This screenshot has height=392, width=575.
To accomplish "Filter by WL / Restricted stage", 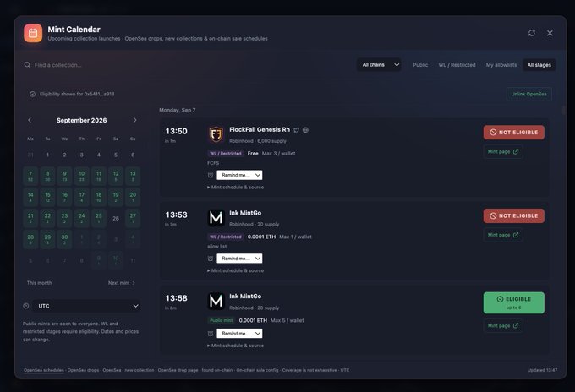I will pyautogui.click(x=457, y=65).
